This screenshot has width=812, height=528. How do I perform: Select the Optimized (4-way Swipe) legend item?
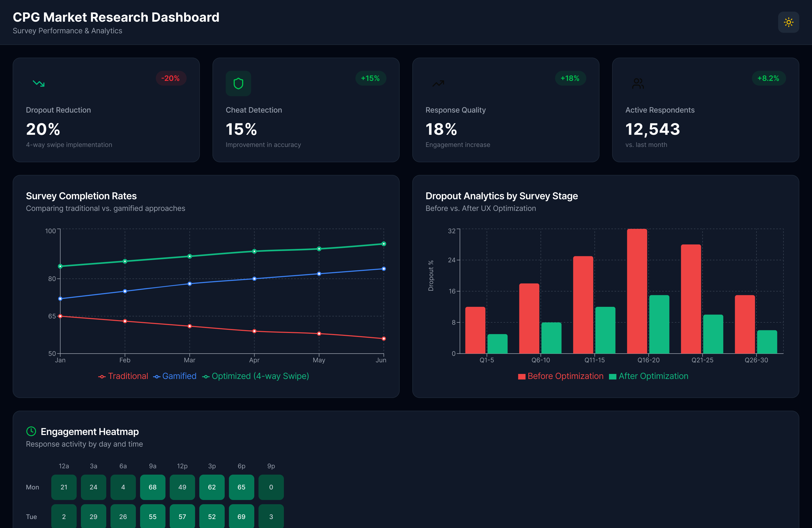click(260, 376)
